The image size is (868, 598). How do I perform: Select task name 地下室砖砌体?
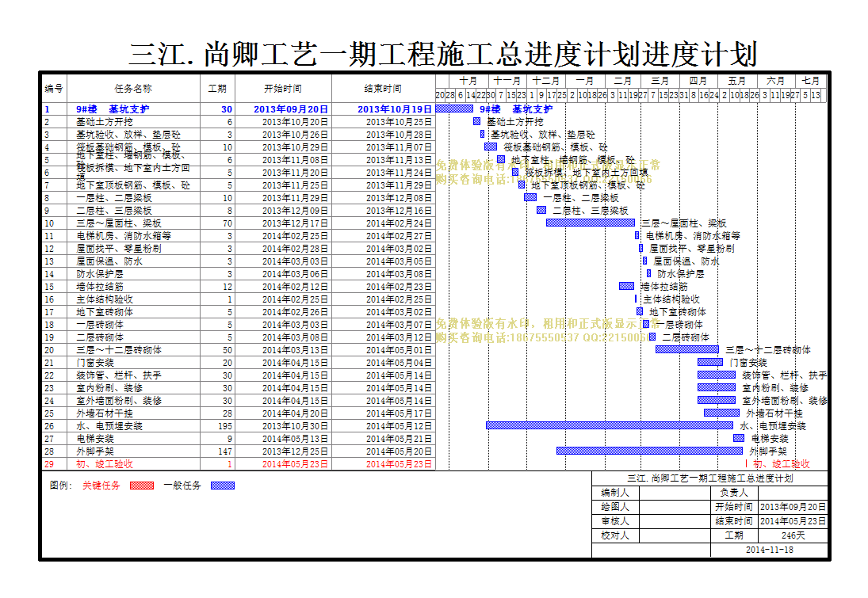coord(105,312)
